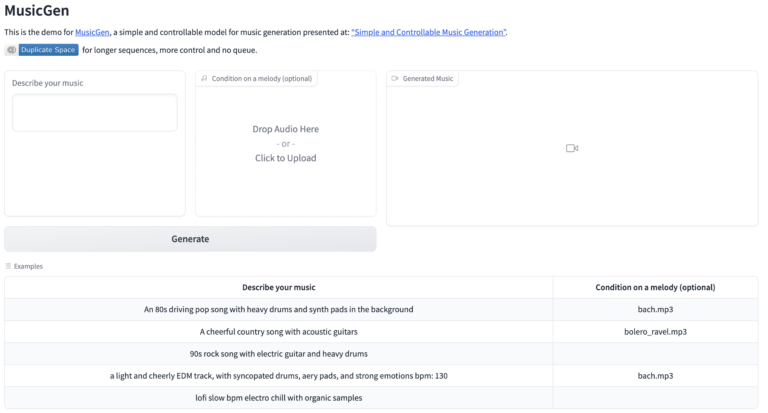The height and width of the screenshot is (413, 768).
Task: Focus the Describe your music text box
Action: (x=95, y=113)
